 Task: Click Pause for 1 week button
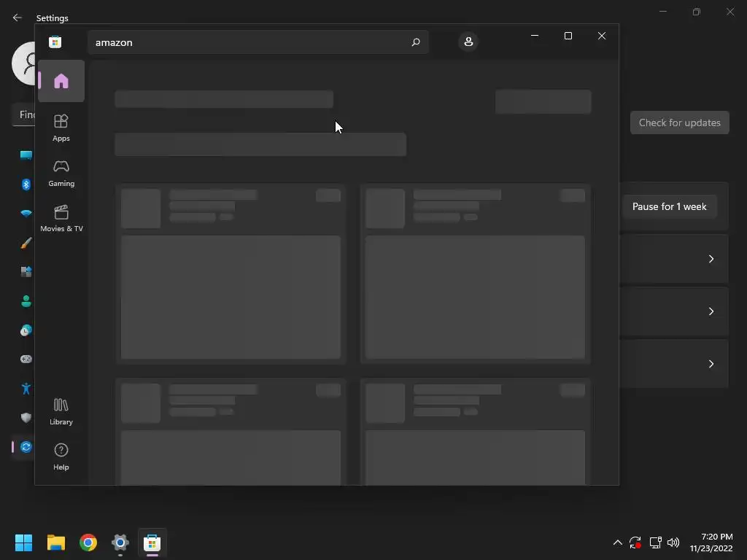coord(669,206)
